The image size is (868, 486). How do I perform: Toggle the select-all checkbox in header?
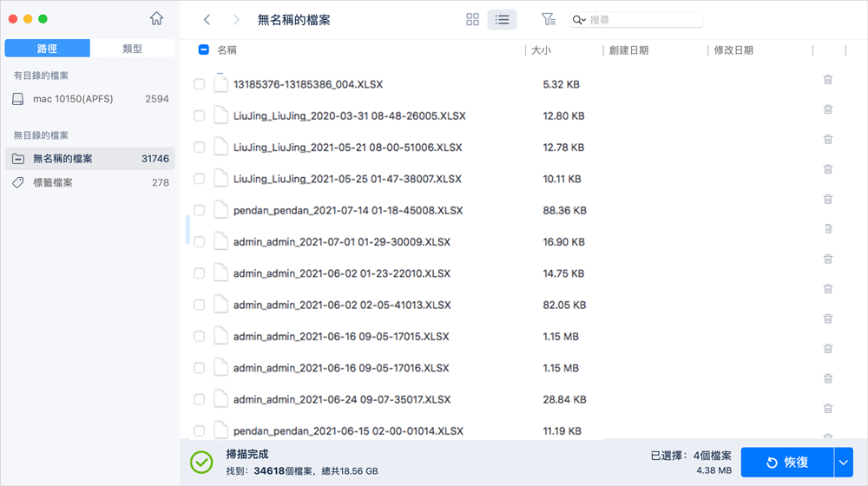(204, 50)
